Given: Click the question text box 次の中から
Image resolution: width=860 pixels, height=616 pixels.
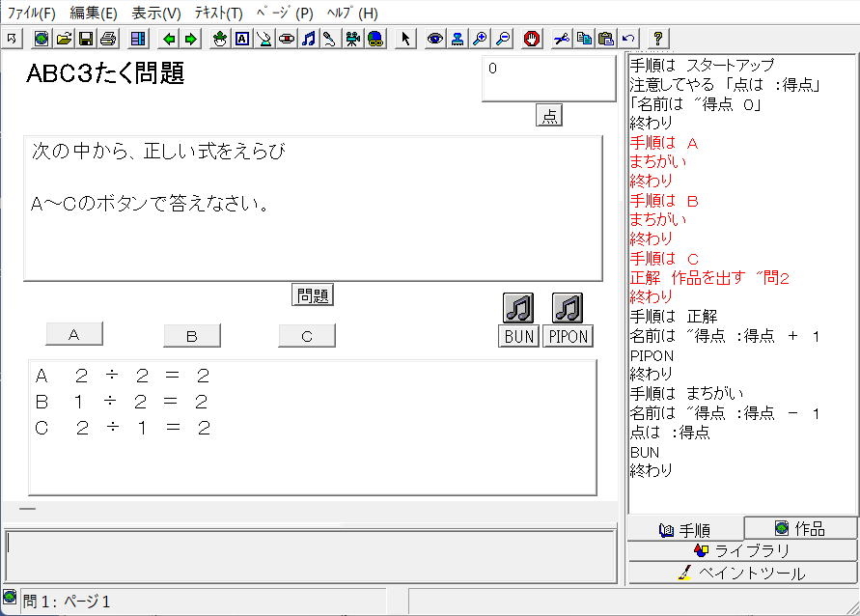Looking at the screenshot, I should tap(313, 209).
